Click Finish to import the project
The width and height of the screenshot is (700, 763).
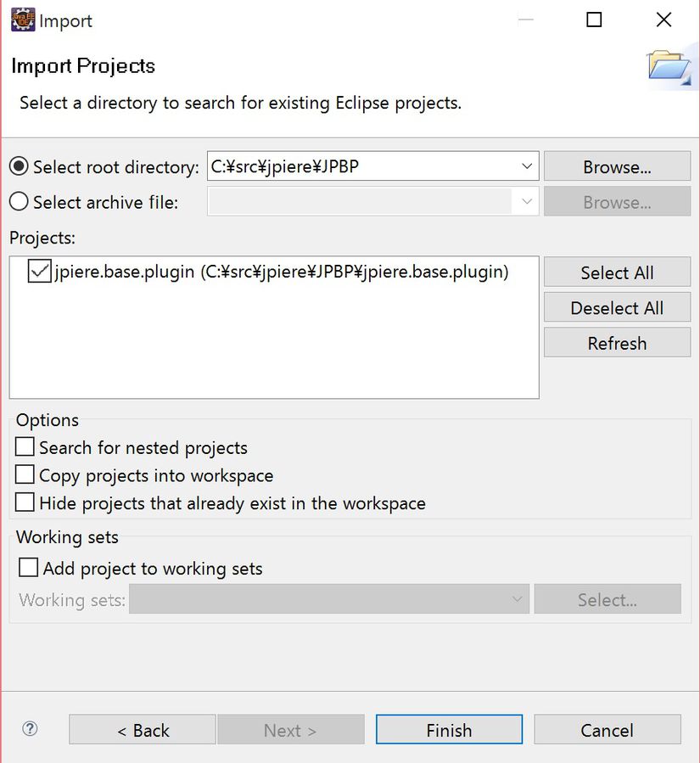click(449, 730)
